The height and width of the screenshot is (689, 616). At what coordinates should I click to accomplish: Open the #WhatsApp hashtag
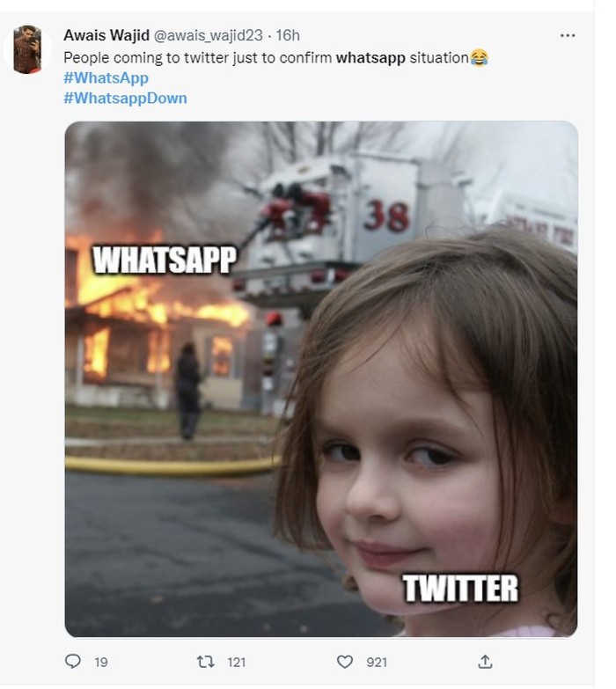click(x=106, y=77)
